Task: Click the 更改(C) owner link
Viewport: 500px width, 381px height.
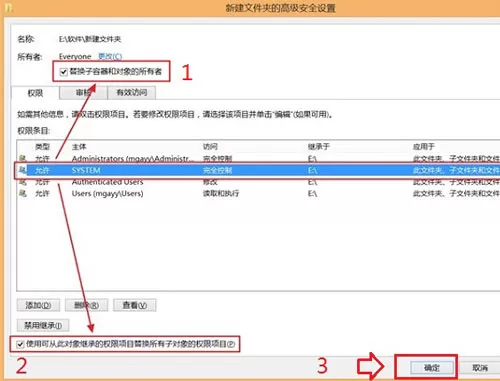Action: 110,56
